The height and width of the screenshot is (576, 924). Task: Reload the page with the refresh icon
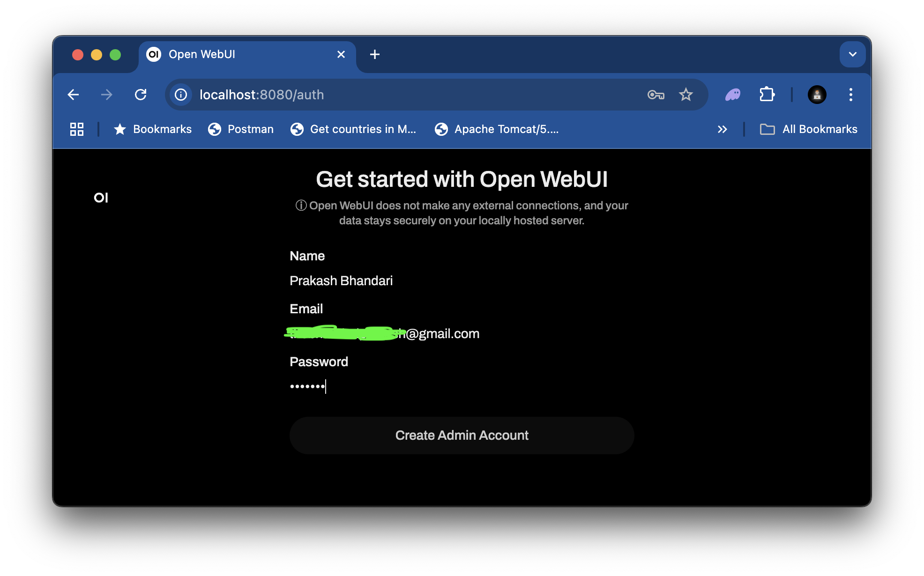[141, 95]
